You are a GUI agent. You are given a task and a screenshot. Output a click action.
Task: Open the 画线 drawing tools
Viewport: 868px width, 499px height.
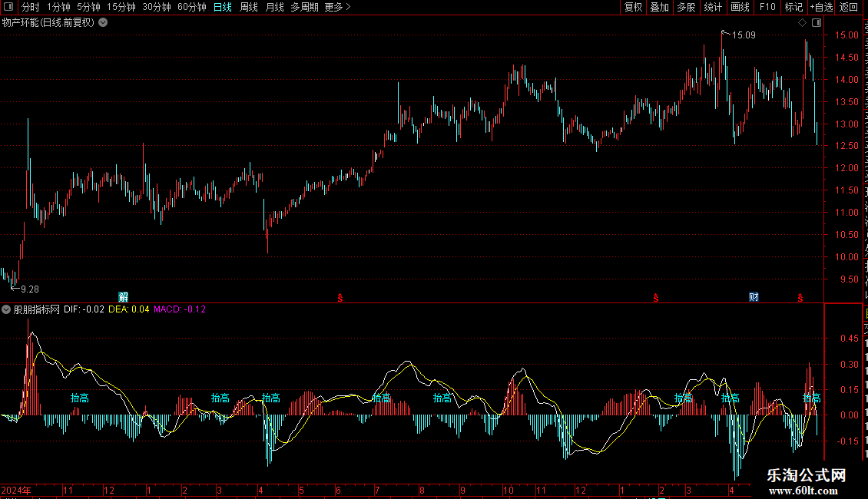[740, 7]
